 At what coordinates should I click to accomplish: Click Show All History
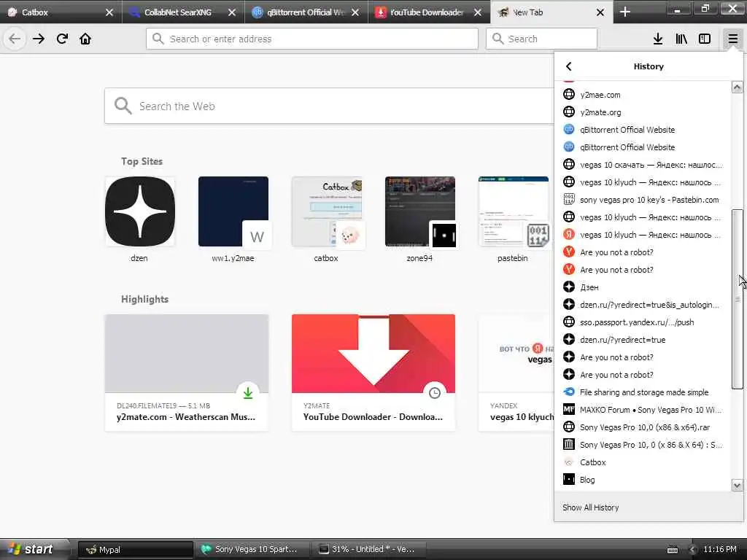click(590, 507)
